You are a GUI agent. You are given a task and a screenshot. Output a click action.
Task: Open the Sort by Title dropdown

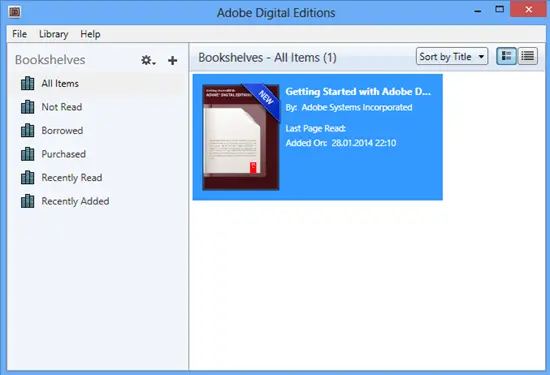(x=452, y=56)
